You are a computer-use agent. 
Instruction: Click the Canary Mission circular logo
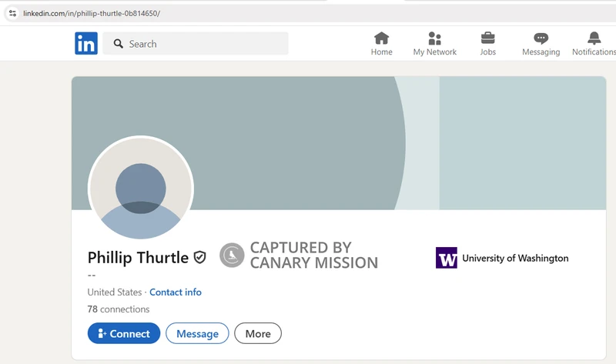pos(232,255)
